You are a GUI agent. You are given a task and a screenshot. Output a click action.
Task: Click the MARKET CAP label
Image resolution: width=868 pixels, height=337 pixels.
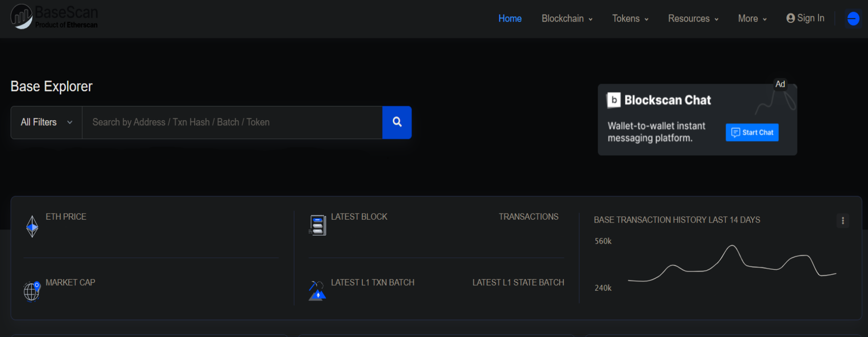pyautogui.click(x=71, y=283)
